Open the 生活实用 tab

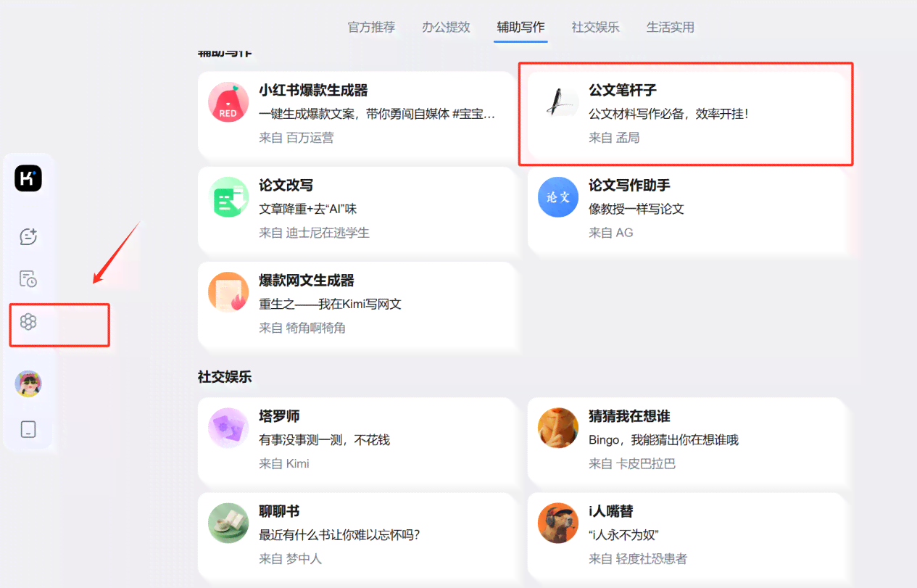[670, 27]
